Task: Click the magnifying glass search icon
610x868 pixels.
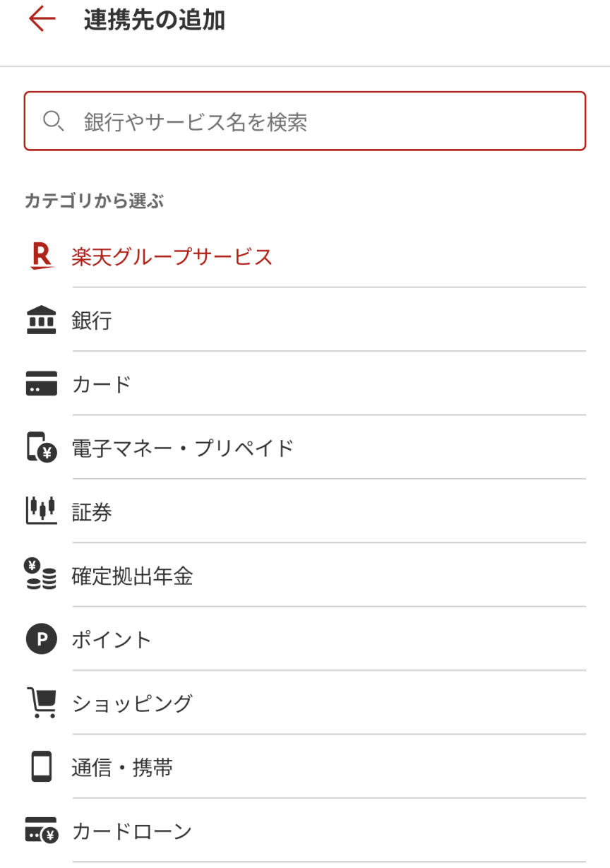Action: [54, 121]
